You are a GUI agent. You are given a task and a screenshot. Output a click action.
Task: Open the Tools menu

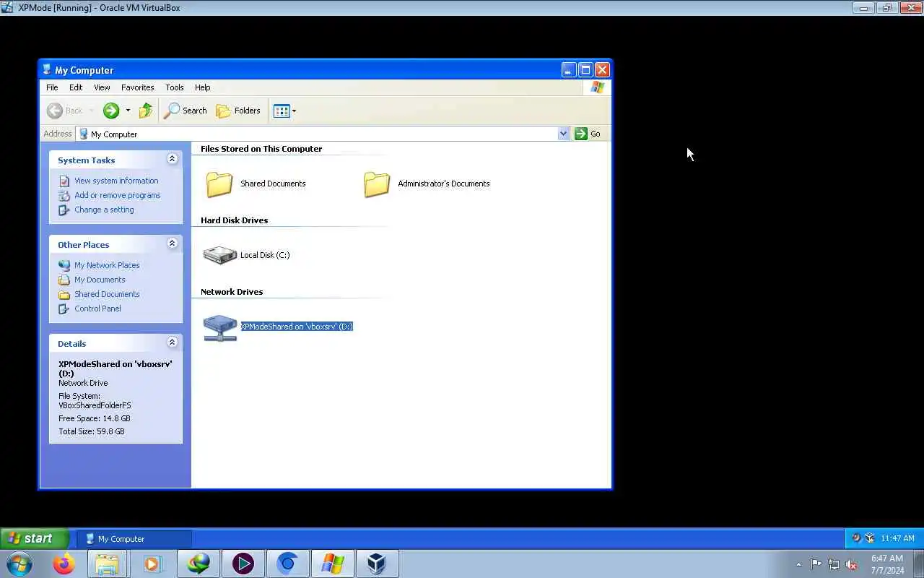click(175, 87)
